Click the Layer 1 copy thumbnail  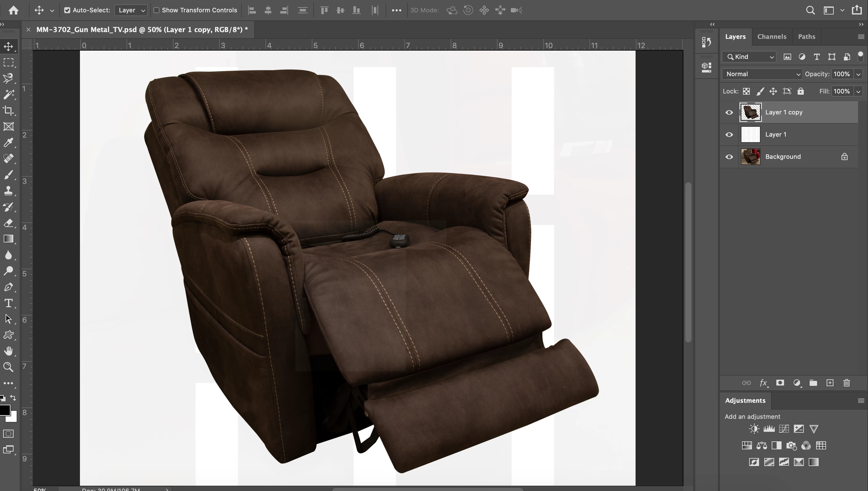(x=750, y=112)
